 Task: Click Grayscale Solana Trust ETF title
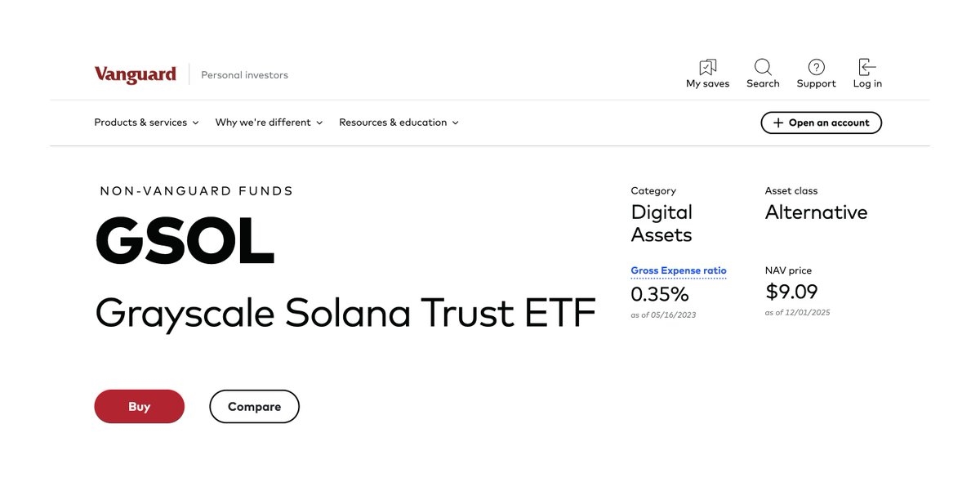(x=345, y=313)
